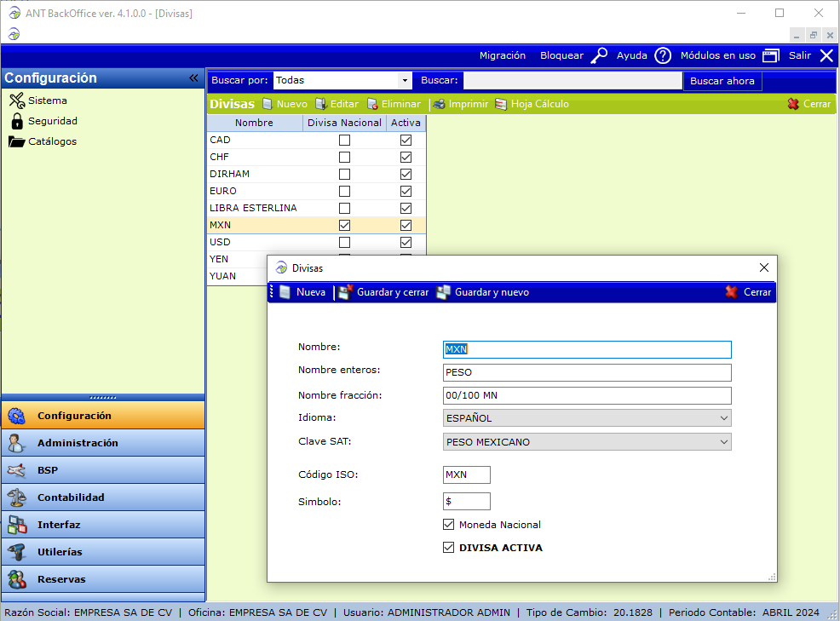Click the Guardar y nuevo icon
This screenshot has width=840, height=621.
coord(443,292)
